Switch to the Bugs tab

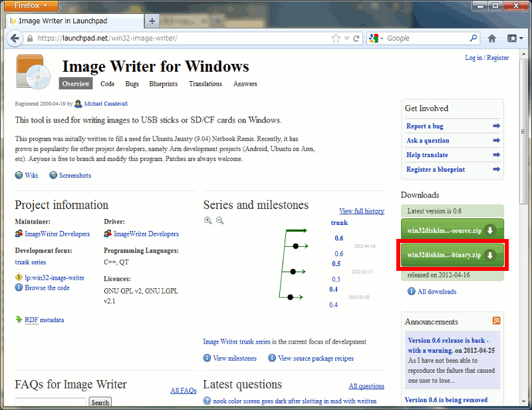tap(132, 84)
